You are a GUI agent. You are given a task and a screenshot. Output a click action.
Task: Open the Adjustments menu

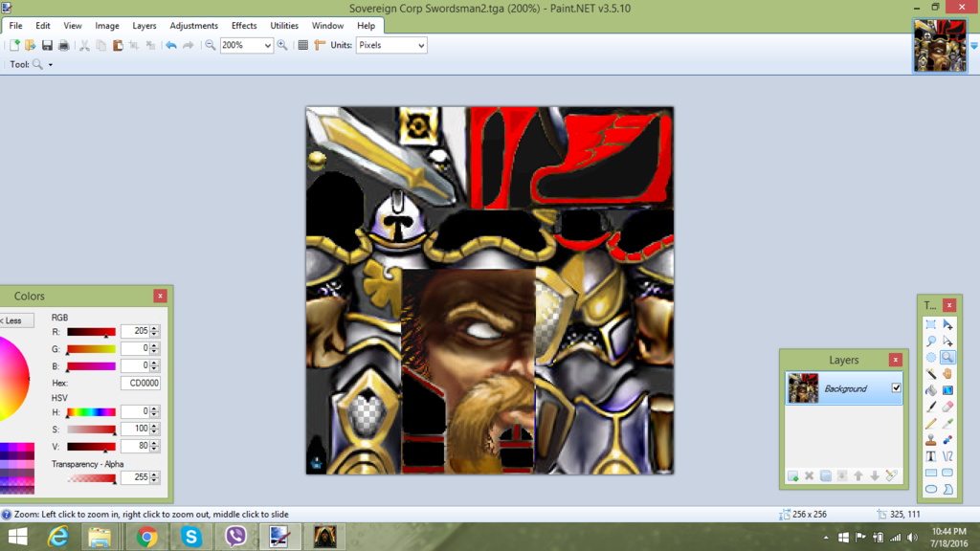click(193, 26)
